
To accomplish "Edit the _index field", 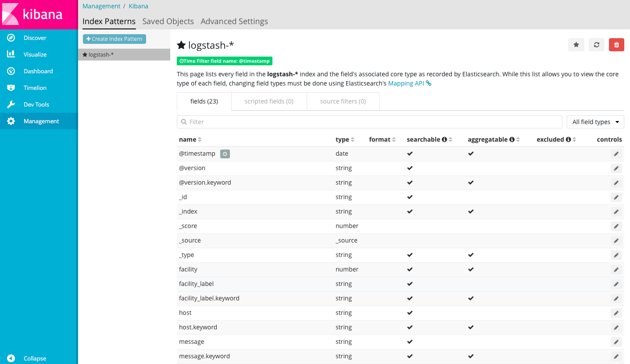I will (x=616, y=212).
